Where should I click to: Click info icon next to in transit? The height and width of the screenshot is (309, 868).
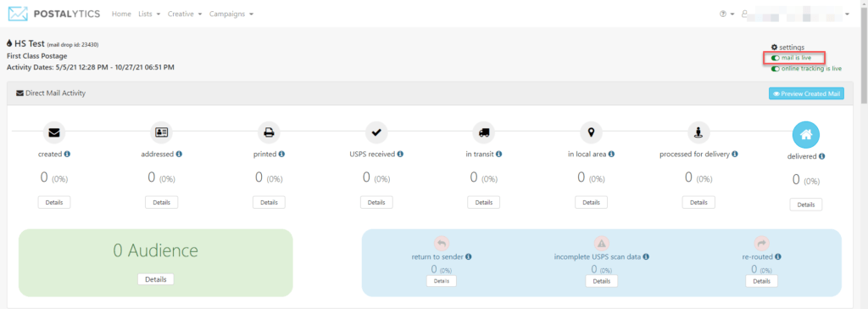[x=498, y=154]
